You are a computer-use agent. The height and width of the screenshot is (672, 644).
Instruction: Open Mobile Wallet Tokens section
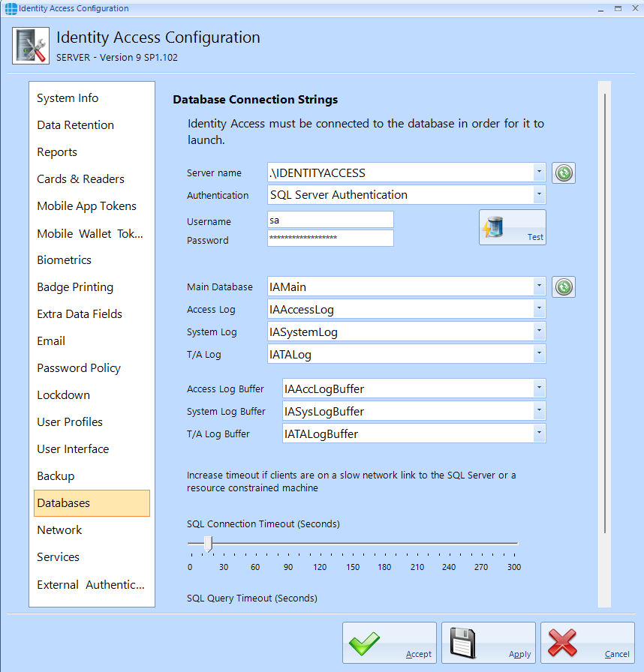(92, 233)
